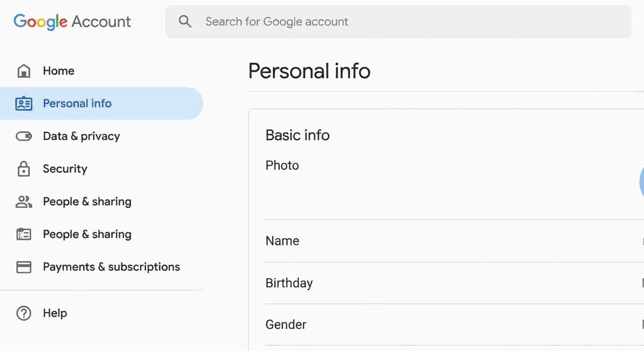Open the Help link
Image resolution: width=644 pixels, height=351 pixels.
pos(55,313)
